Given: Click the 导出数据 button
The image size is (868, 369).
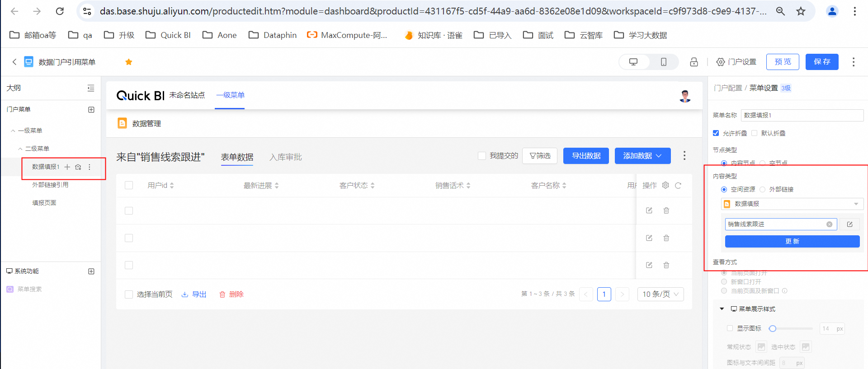Looking at the screenshot, I should click(x=586, y=156).
